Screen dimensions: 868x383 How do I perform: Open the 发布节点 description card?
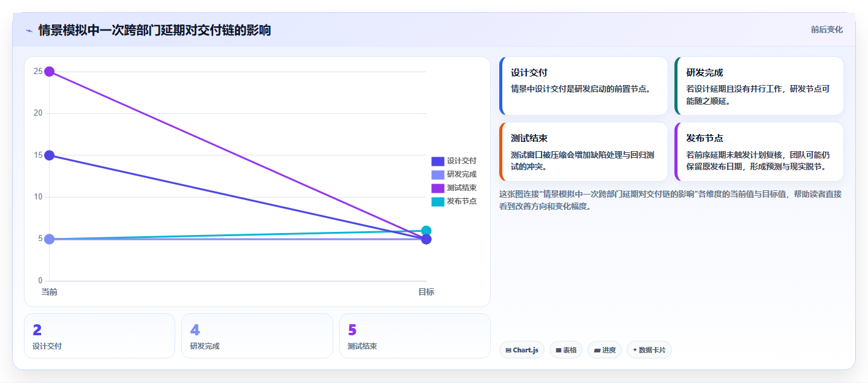click(x=759, y=152)
